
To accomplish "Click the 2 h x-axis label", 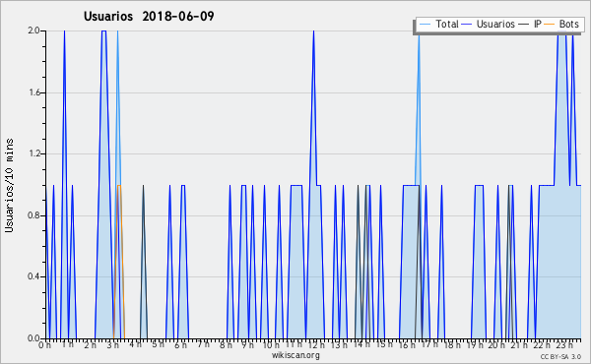I will pyautogui.click(x=91, y=344).
